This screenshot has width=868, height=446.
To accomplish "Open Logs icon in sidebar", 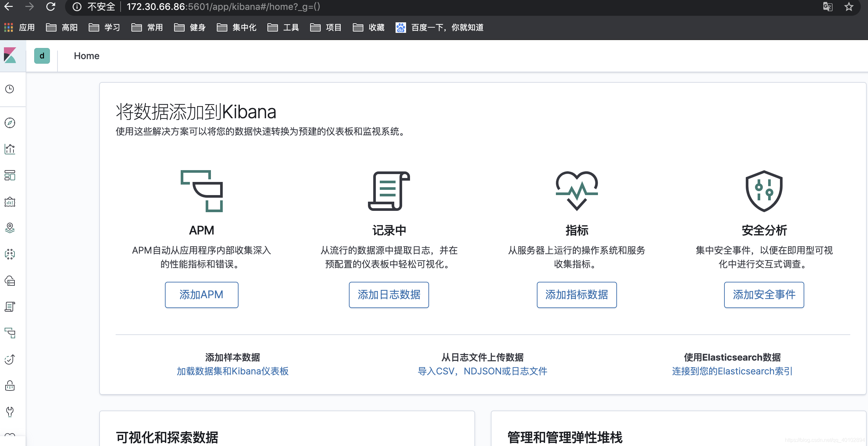I will pos(10,307).
